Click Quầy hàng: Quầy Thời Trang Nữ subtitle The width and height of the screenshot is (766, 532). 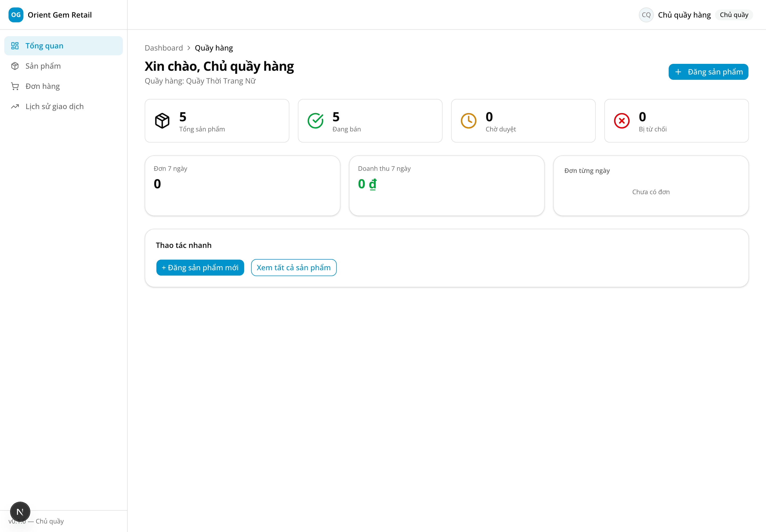[200, 81]
